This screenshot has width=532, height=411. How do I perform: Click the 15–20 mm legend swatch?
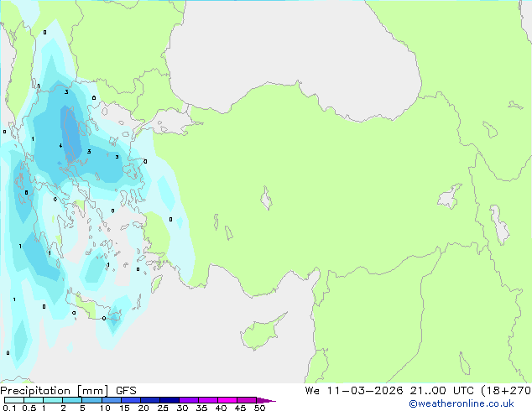coord(131,400)
